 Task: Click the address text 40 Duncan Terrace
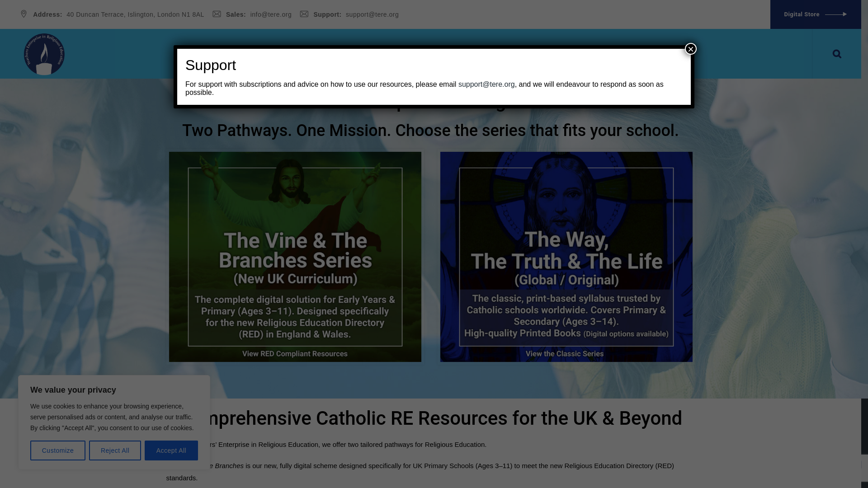(x=135, y=14)
